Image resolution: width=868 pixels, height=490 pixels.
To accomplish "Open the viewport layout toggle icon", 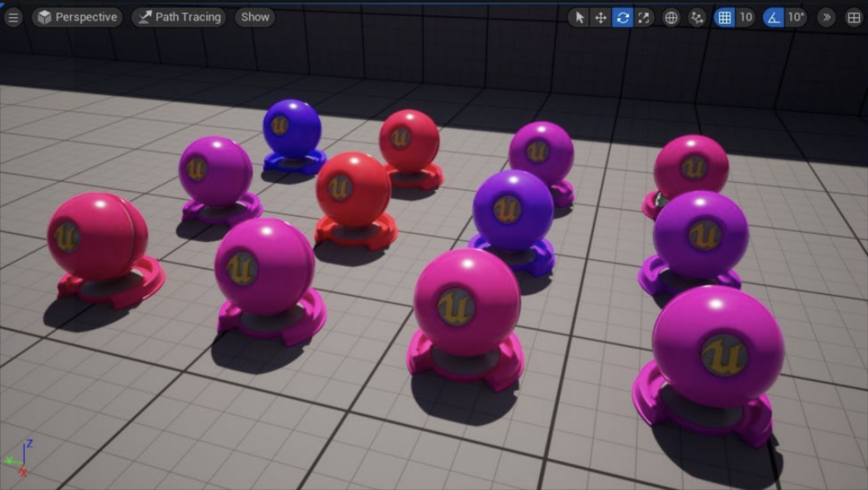I will [x=854, y=18].
